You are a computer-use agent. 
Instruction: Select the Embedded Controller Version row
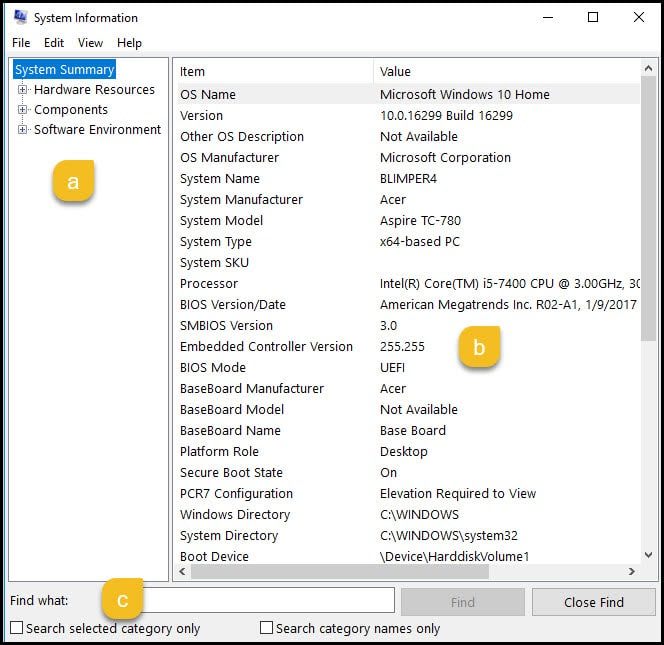[407, 346]
